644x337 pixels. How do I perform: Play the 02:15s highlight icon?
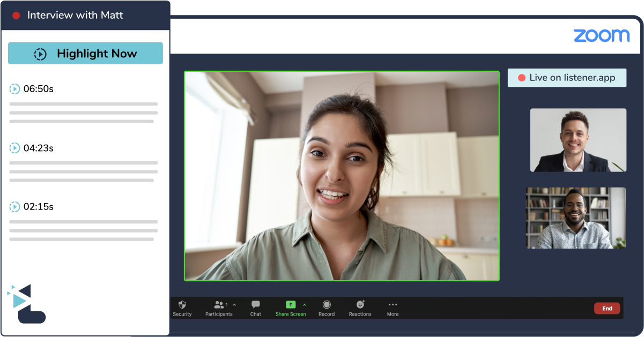(14, 206)
